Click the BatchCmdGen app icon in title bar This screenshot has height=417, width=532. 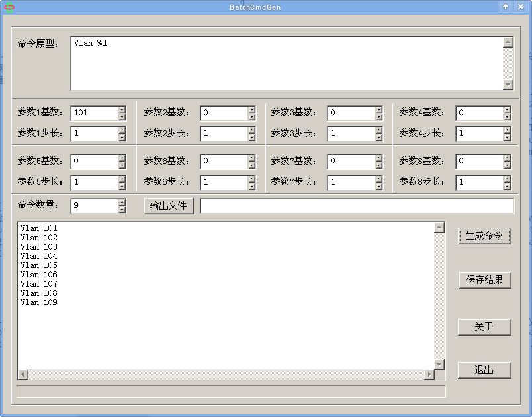(9, 7)
